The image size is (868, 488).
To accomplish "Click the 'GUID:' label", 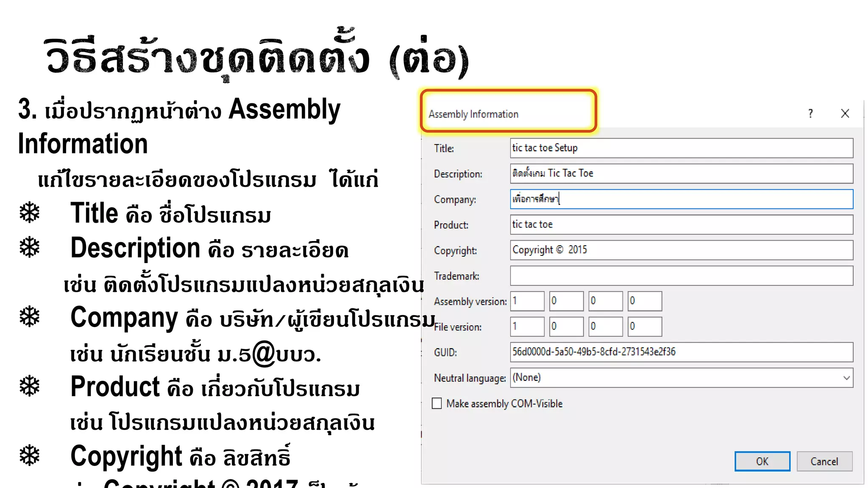I will point(445,352).
